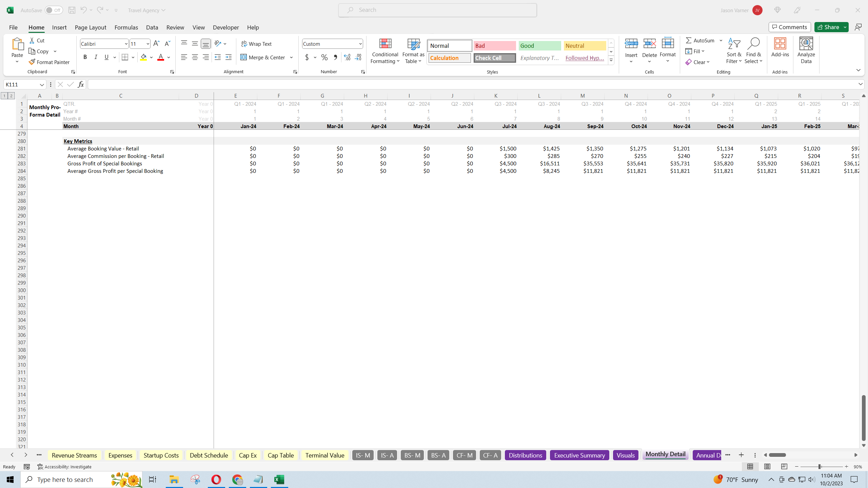868x488 pixels.
Task: Switch to Page Break Preview view
Action: [x=784, y=467]
